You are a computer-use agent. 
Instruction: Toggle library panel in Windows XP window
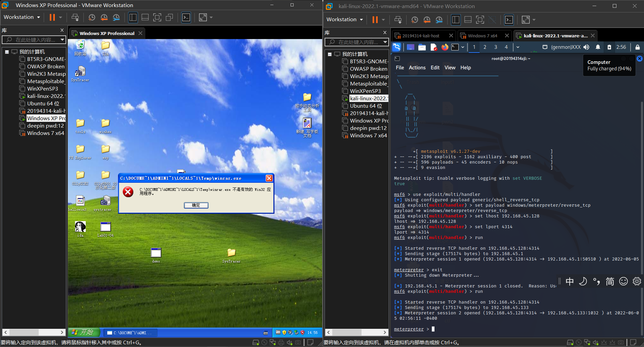pyautogui.click(x=133, y=17)
